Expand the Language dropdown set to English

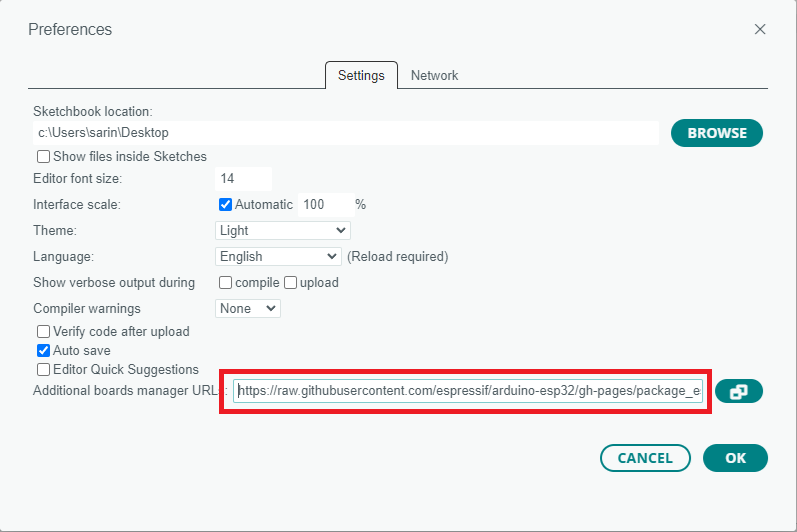click(279, 256)
